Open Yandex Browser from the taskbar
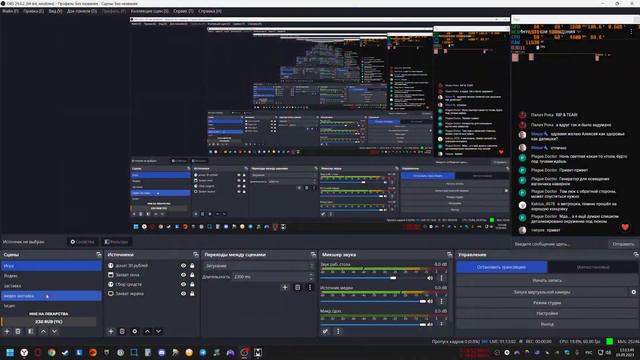The width and height of the screenshot is (640, 360). coord(24,352)
